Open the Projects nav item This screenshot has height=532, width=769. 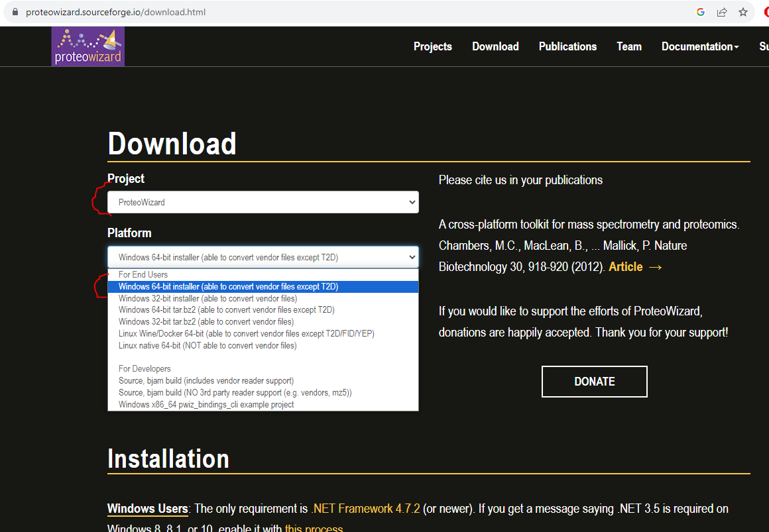click(432, 46)
